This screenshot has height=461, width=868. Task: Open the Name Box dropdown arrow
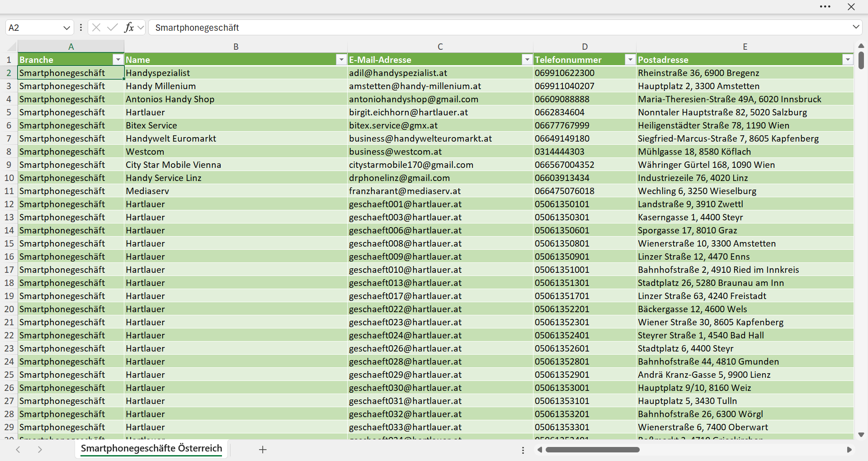[66, 28]
